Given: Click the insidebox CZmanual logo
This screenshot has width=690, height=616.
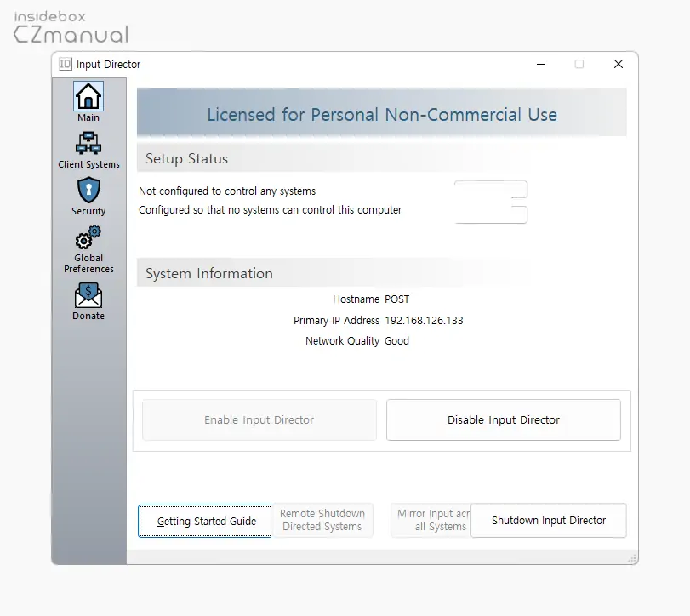Looking at the screenshot, I should [x=71, y=27].
